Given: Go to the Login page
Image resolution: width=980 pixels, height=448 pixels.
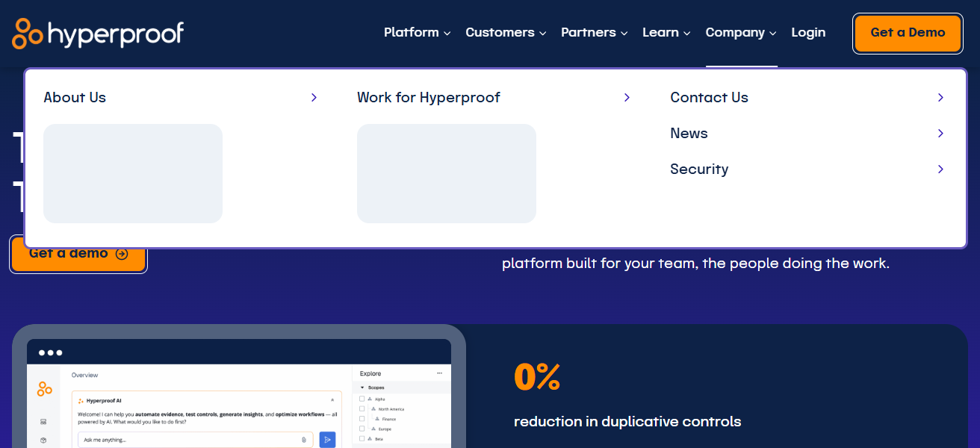Looking at the screenshot, I should pyautogui.click(x=808, y=33).
